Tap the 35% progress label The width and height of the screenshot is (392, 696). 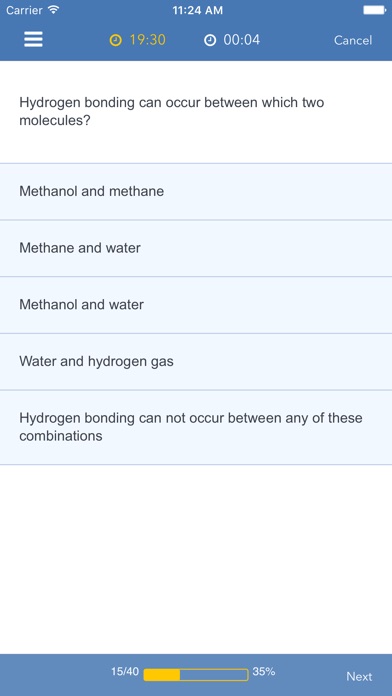(264, 672)
